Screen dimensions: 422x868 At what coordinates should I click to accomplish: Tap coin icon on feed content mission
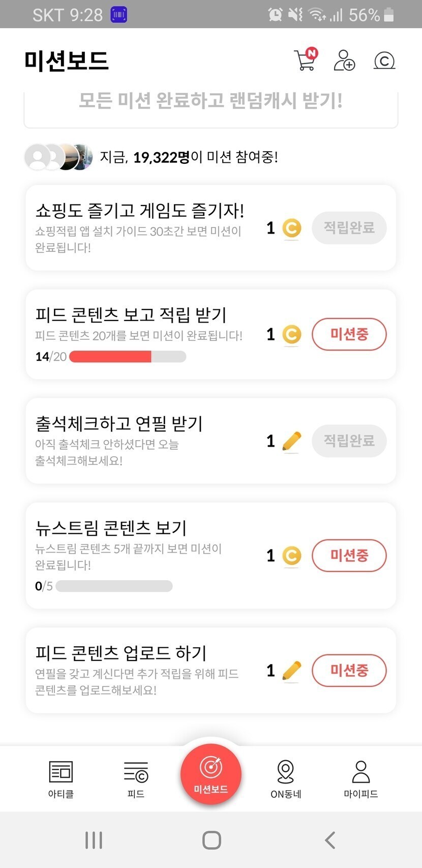click(291, 334)
